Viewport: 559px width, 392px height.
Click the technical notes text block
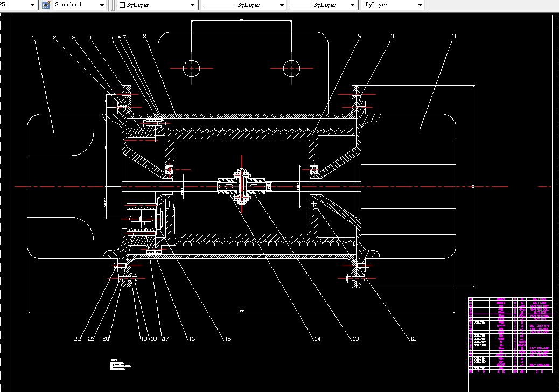click(x=121, y=365)
